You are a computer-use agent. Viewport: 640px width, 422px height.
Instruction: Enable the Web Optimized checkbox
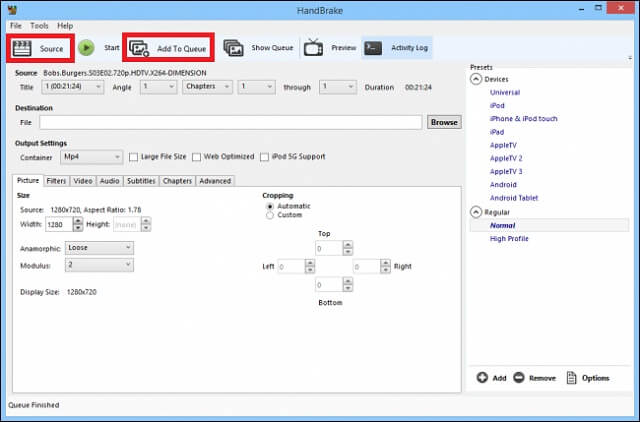[196, 157]
